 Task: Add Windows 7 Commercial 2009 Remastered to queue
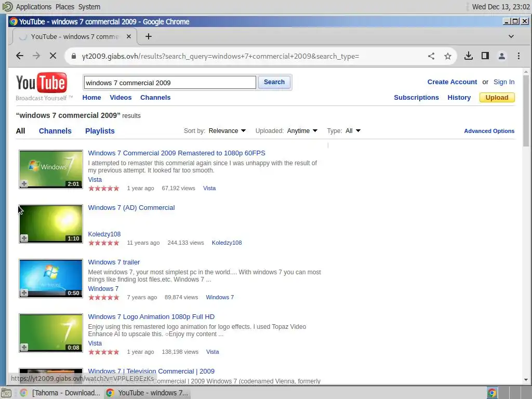[x=24, y=184]
